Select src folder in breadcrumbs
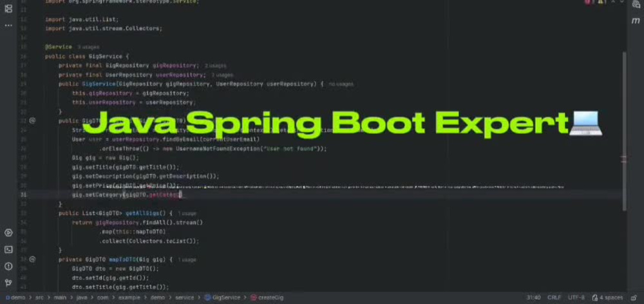 tap(39, 298)
